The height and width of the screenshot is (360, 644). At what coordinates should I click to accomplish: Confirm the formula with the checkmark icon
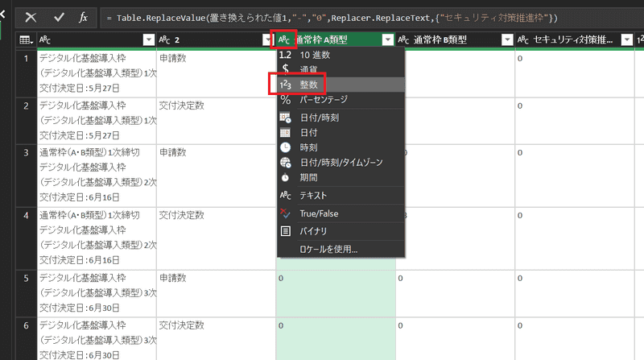coord(58,17)
